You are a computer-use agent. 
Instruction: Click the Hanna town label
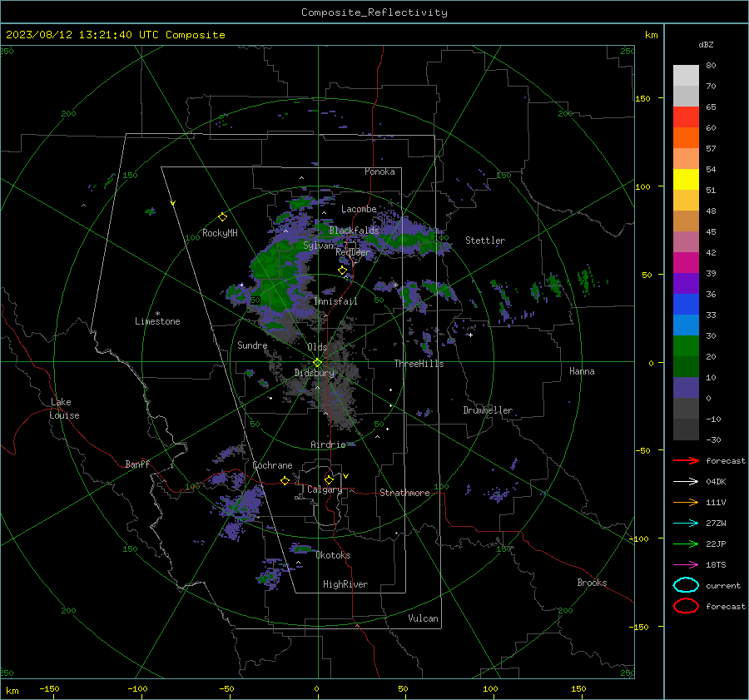[582, 371]
